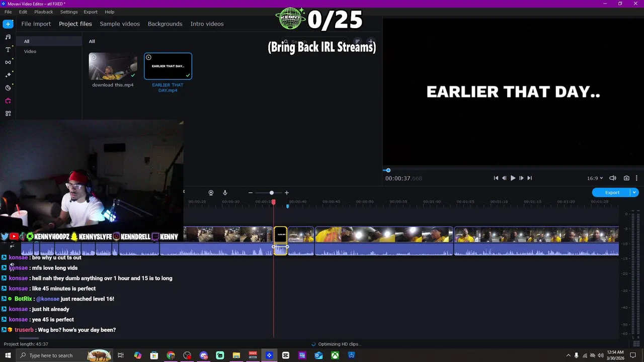Open the Transitions panel icon

tap(8, 62)
